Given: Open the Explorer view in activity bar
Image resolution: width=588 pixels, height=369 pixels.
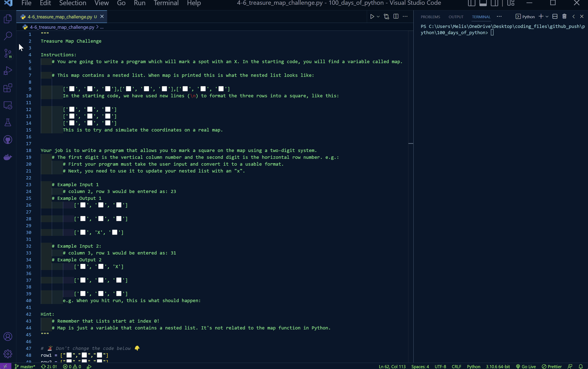Looking at the screenshot, I should (x=8, y=19).
